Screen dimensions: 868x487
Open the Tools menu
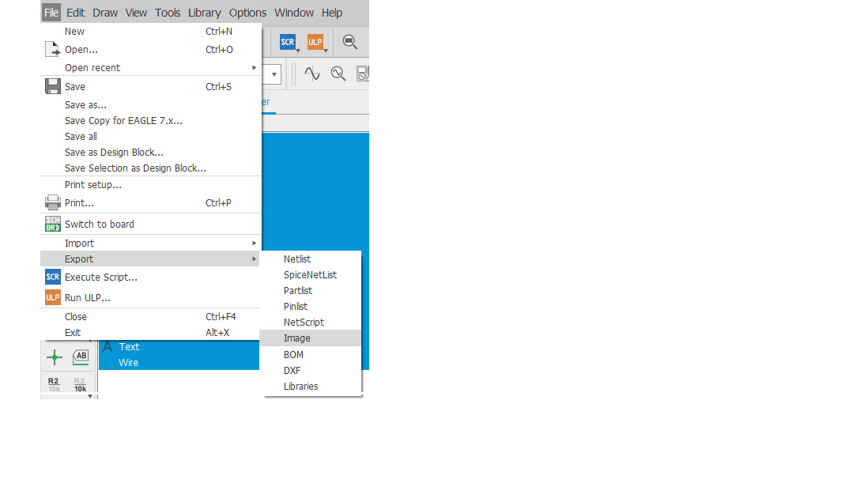click(x=168, y=12)
